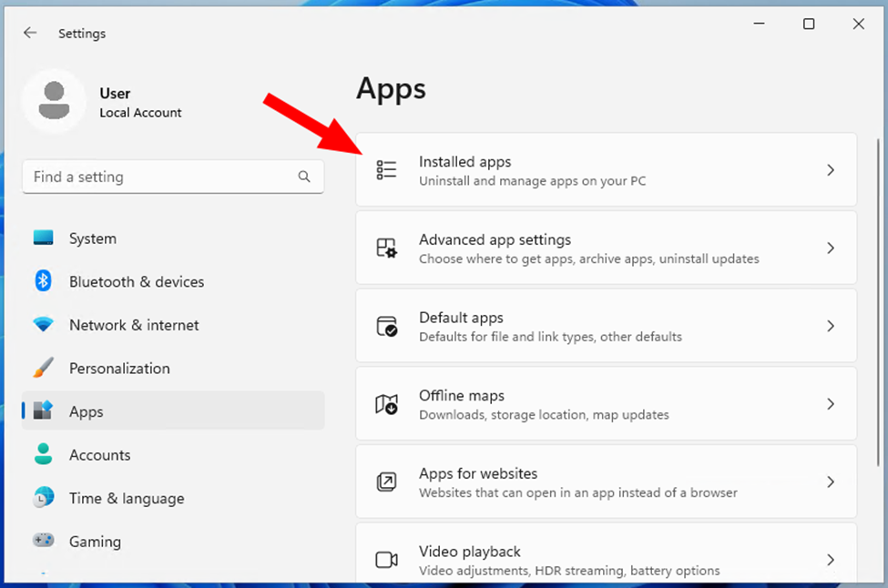
Task: Click the Offline maps icon
Action: (386, 404)
